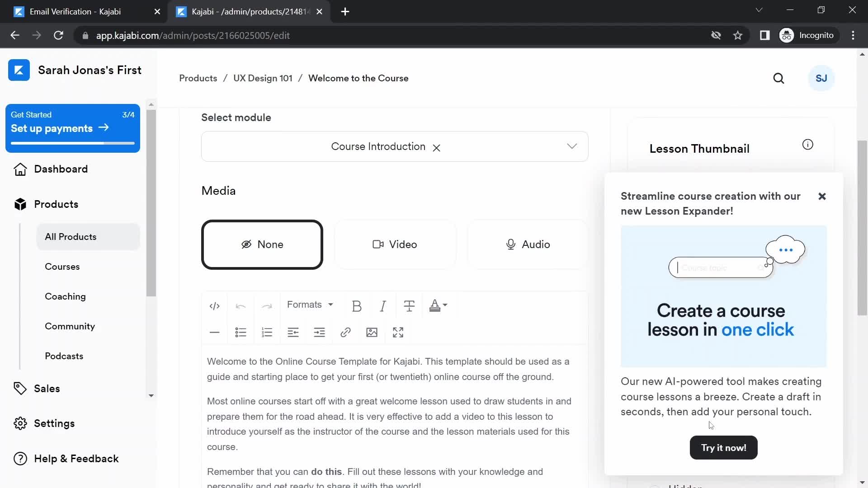Click the Lesson Thumbnail info icon
The image size is (868, 488).
[807, 145]
